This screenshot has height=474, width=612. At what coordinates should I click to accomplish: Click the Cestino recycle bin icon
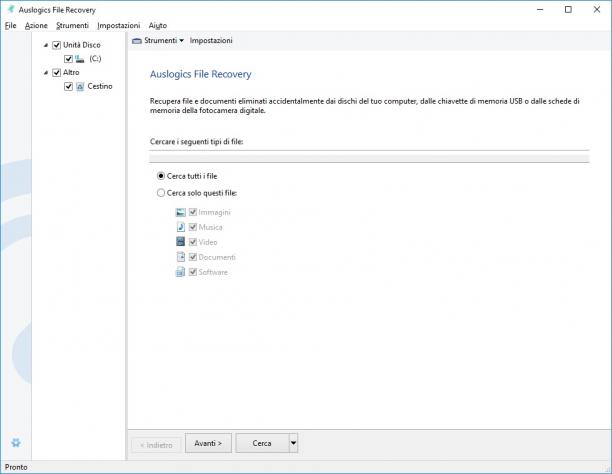pyautogui.click(x=80, y=86)
